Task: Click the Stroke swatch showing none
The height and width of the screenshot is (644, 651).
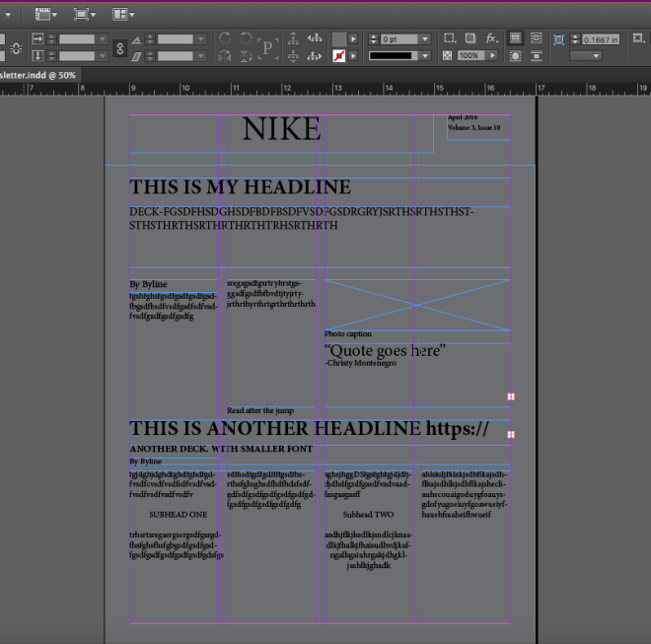Action: coord(338,55)
